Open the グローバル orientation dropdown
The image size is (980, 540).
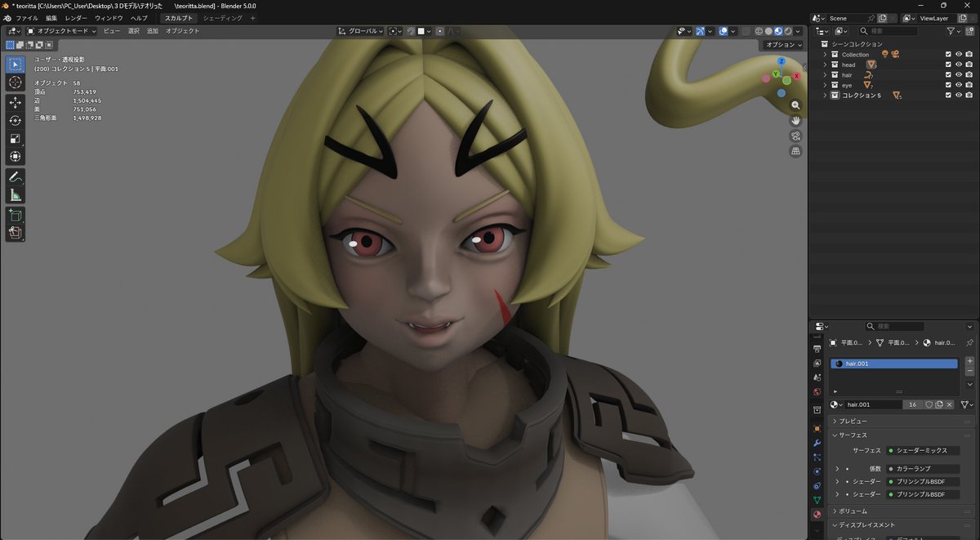pos(361,31)
